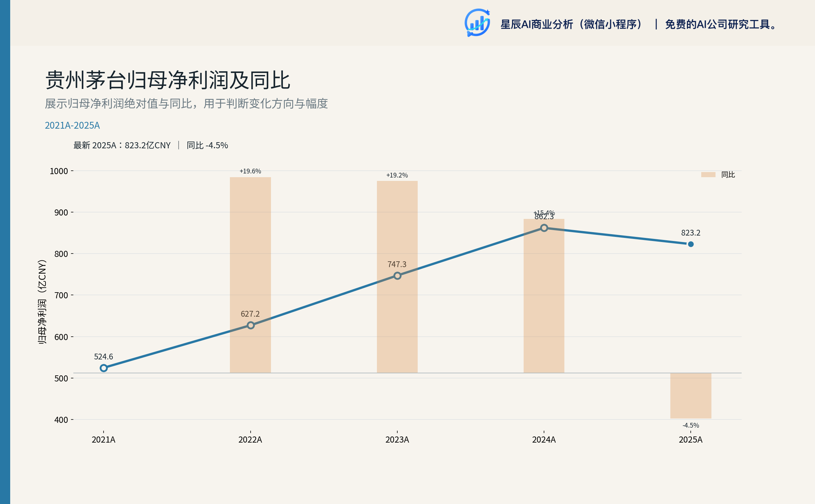Click the +19.2% bar label
This screenshot has height=504, width=815.
click(x=397, y=175)
